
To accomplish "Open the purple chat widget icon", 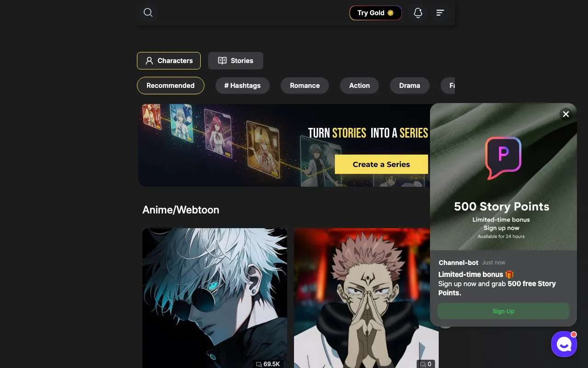I will point(564,344).
